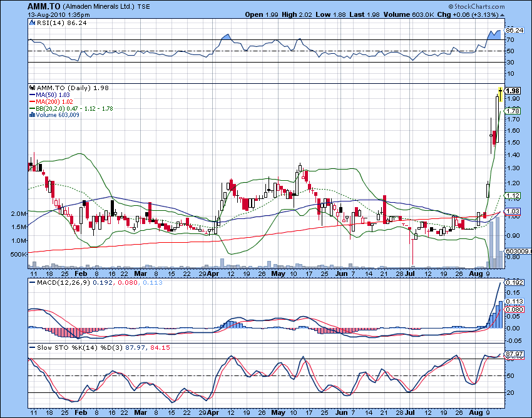Screen dimensions: 532x418
Task: Click the volume bars icon in legend
Action: point(32,115)
